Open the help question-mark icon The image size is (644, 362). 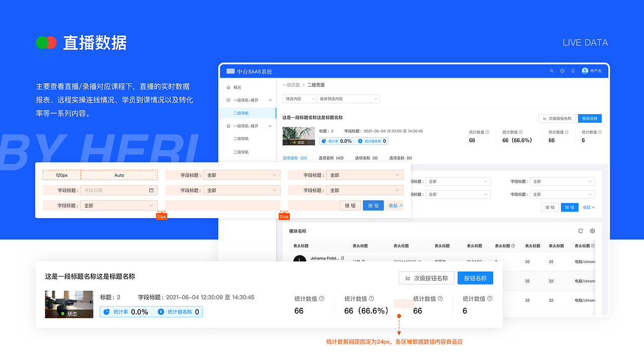click(x=562, y=71)
